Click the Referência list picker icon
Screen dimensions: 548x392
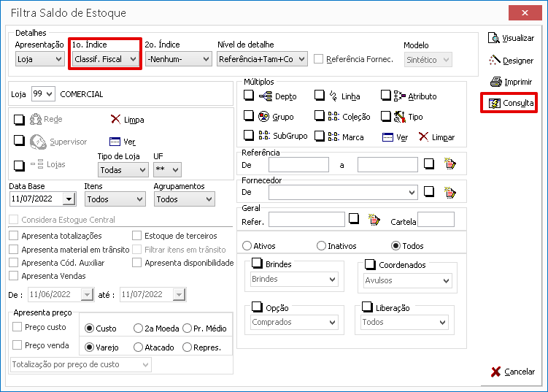[x=450, y=164]
